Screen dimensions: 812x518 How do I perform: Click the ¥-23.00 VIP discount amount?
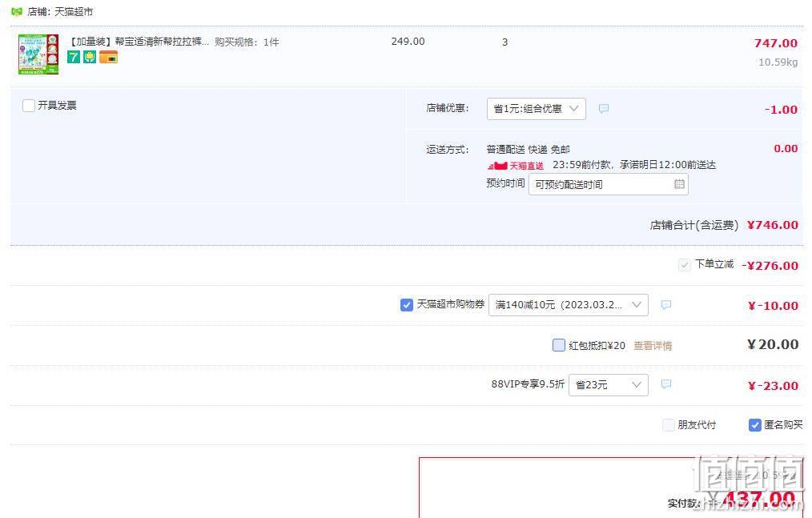click(773, 386)
